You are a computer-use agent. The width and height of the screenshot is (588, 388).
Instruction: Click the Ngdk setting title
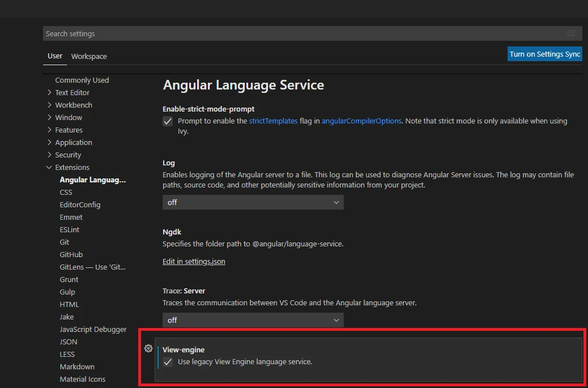[x=172, y=232]
